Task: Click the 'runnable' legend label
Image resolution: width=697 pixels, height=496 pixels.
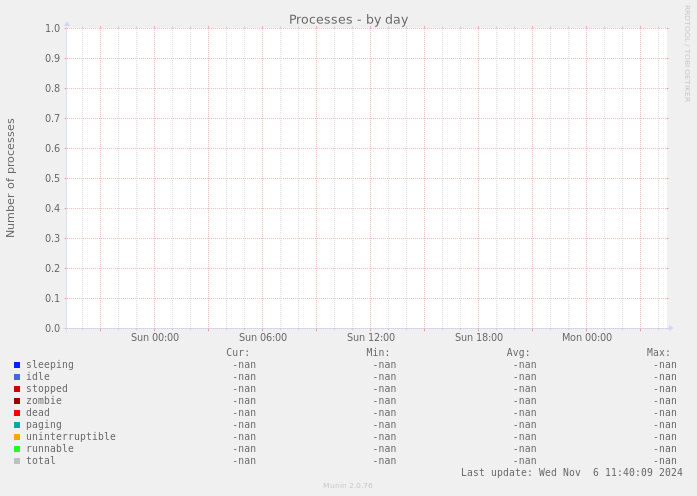Action: point(50,448)
